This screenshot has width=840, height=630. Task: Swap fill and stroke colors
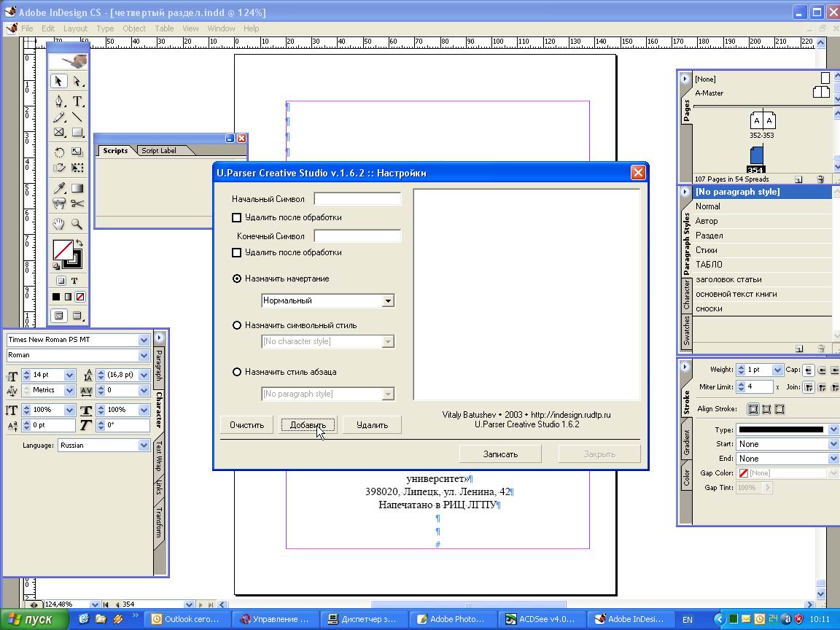[x=79, y=242]
